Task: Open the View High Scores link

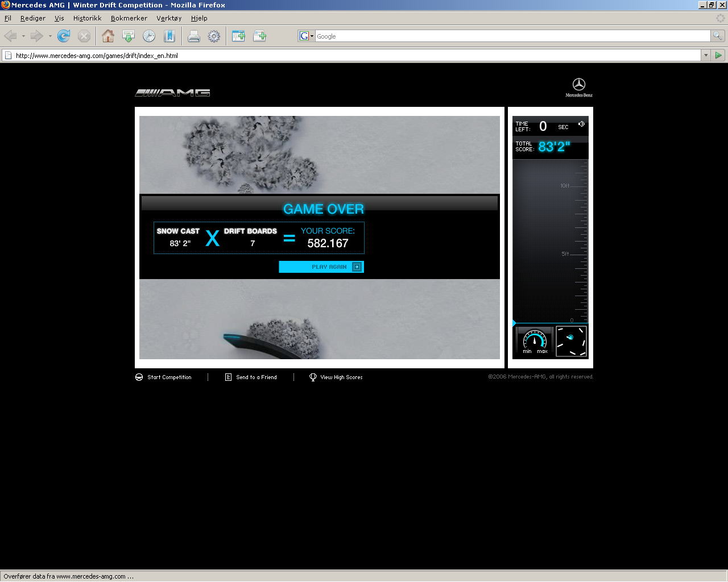Action: click(341, 377)
